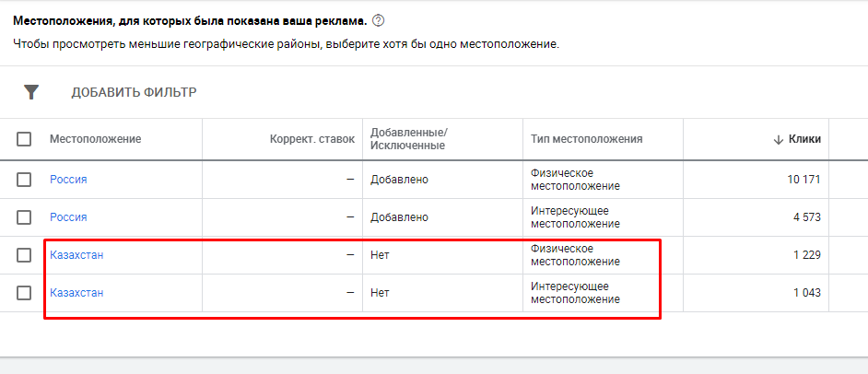
Task: Toggle the select-all checkbox in table header
Action: (24, 139)
